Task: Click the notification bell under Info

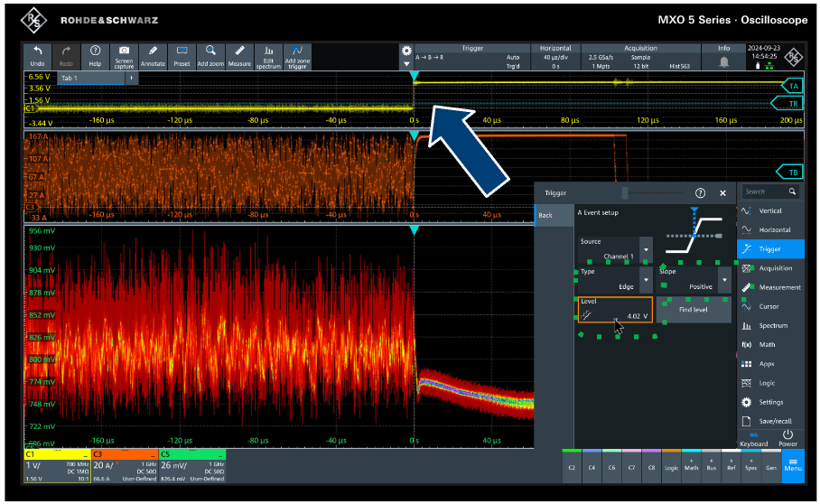Action: (723, 62)
